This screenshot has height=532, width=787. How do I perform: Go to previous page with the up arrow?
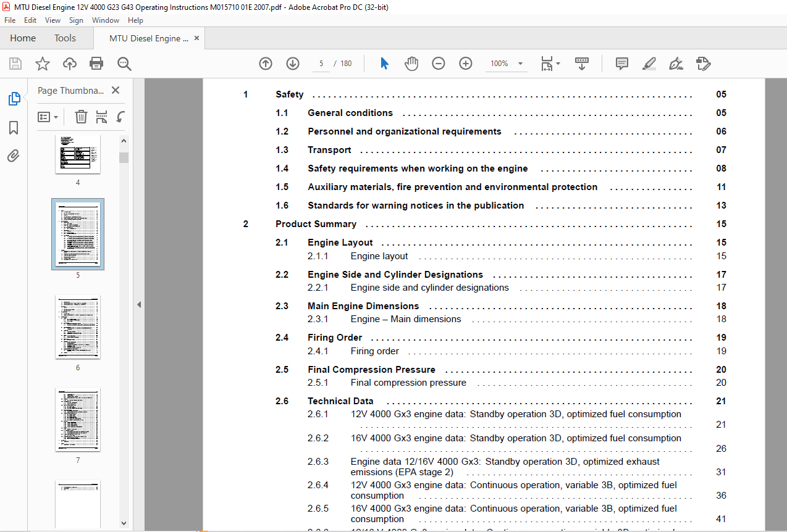pyautogui.click(x=266, y=64)
